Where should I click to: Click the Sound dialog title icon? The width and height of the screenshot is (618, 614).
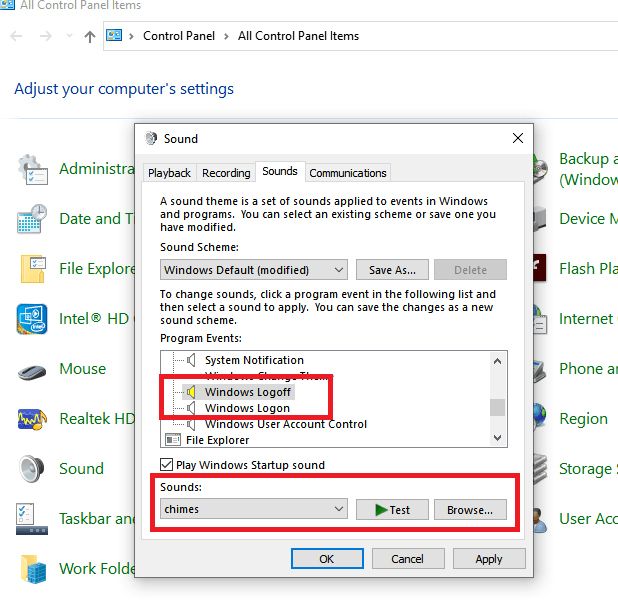point(151,138)
